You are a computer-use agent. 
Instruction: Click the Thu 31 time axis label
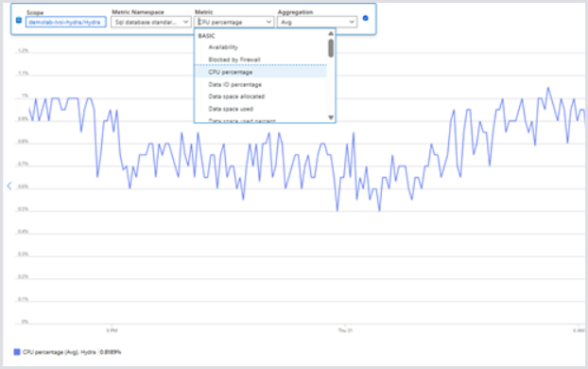pyautogui.click(x=345, y=330)
